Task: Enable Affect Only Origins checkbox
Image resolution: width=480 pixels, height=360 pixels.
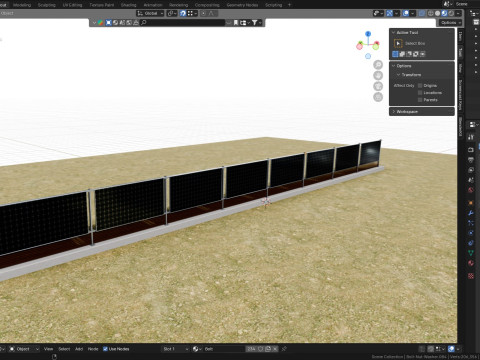Action: tap(420, 86)
